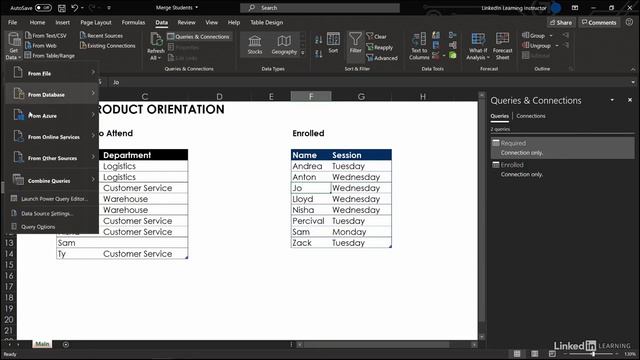Screen dimensions: 640x360
Task: Expand the Data Types gallery arrow
Action: point(302,53)
